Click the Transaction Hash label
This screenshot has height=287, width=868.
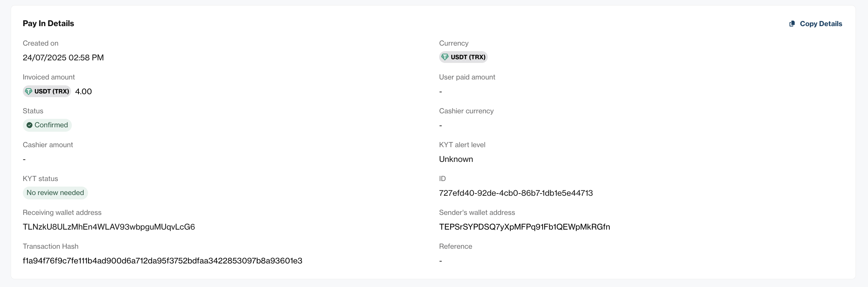coord(50,247)
